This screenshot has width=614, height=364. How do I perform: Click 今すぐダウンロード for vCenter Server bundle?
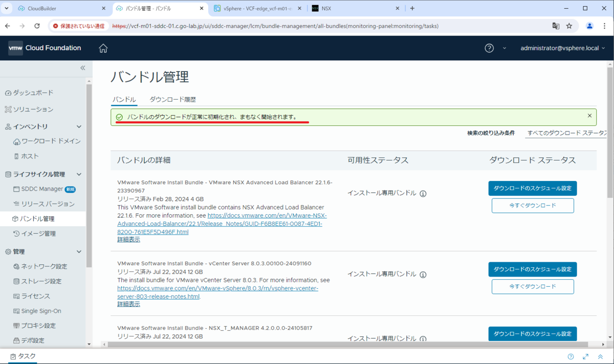point(533,286)
